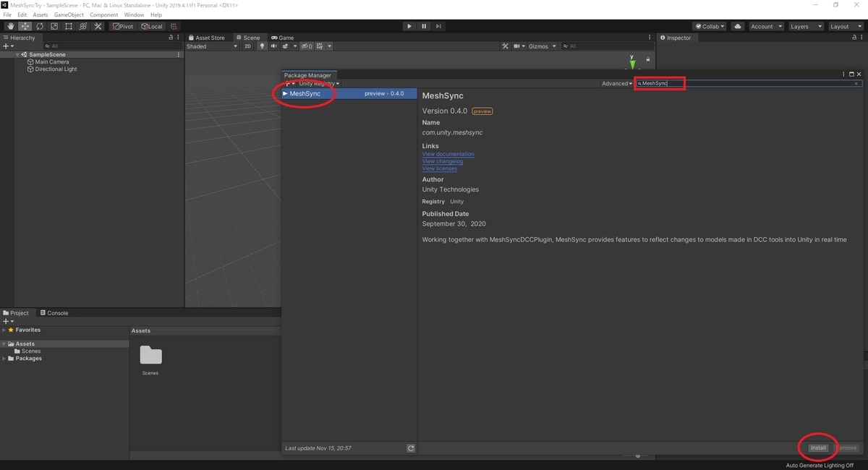Open SampleScene context menu dots
868x470 pixels.
click(179, 55)
